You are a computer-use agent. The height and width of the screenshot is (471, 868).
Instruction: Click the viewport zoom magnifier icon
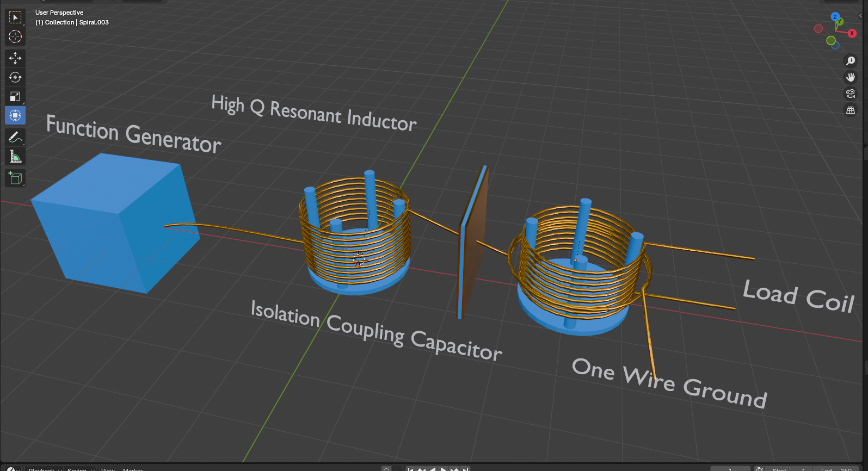tap(851, 61)
